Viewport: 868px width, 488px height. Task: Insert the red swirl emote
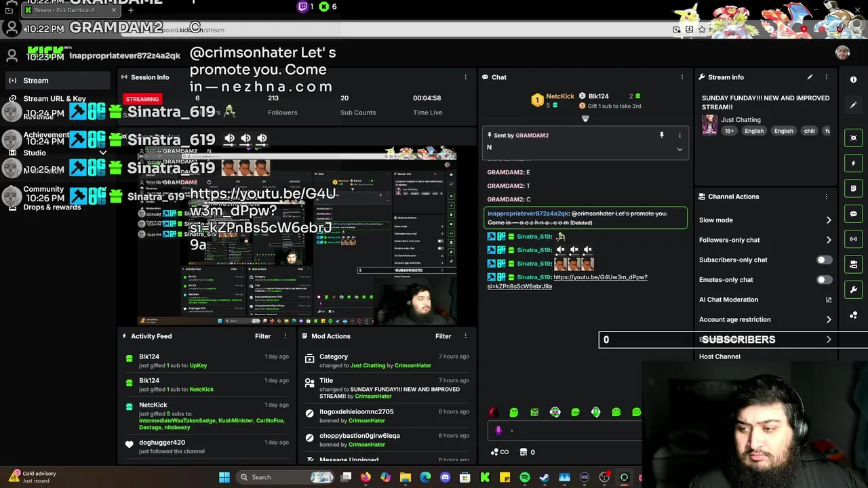point(494,412)
